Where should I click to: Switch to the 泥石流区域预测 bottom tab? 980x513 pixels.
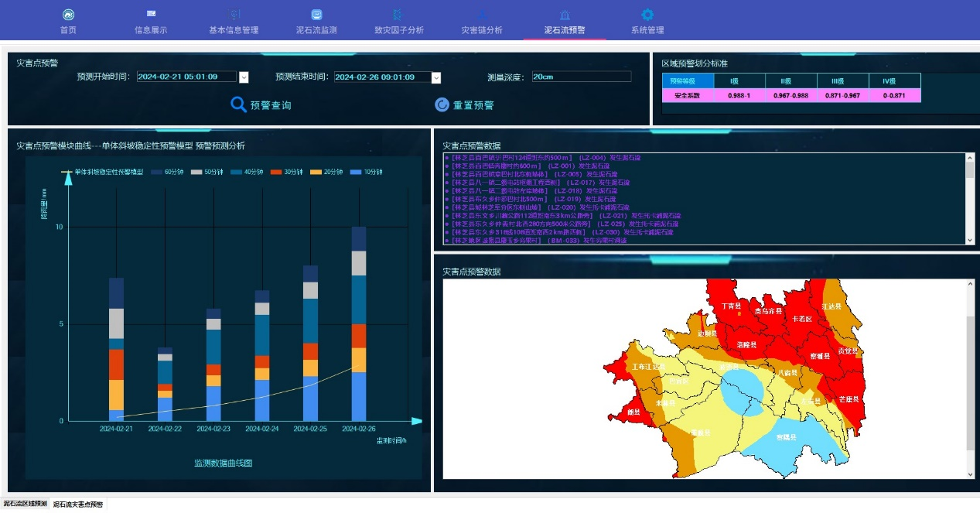25,504
